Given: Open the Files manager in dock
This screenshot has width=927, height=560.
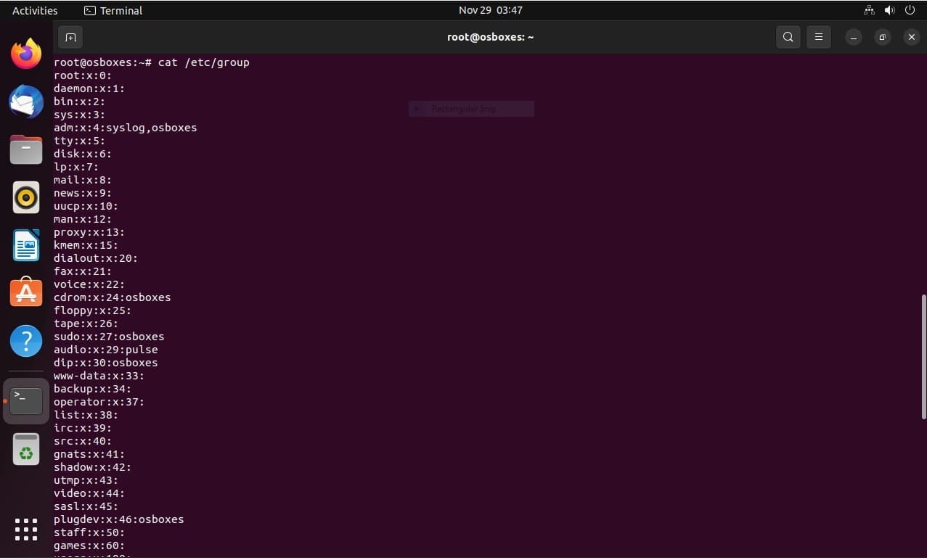Looking at the screenshot, I should click(26, 149).
